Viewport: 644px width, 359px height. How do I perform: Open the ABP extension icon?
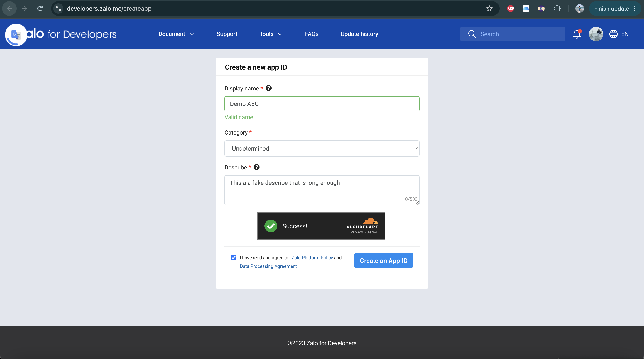point(510,9)
